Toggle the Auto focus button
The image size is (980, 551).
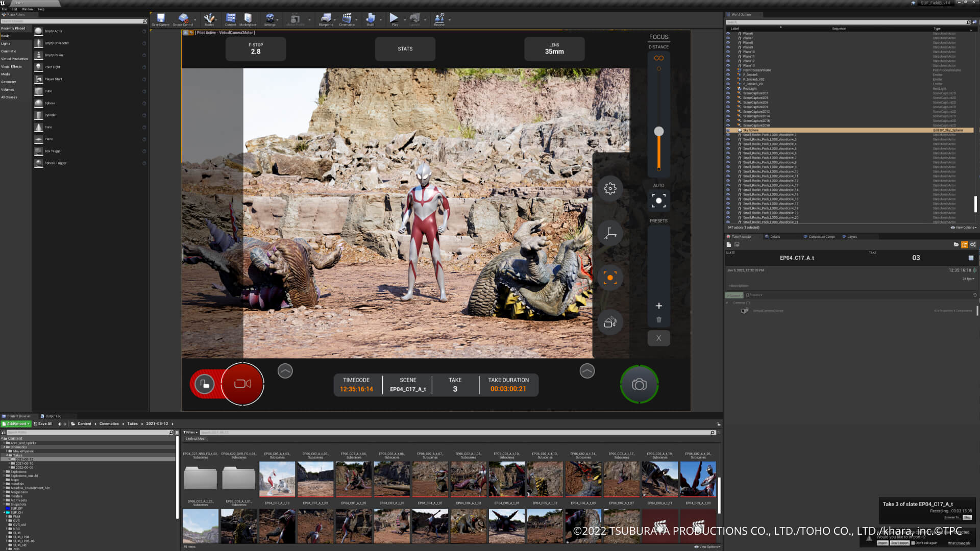658,201
